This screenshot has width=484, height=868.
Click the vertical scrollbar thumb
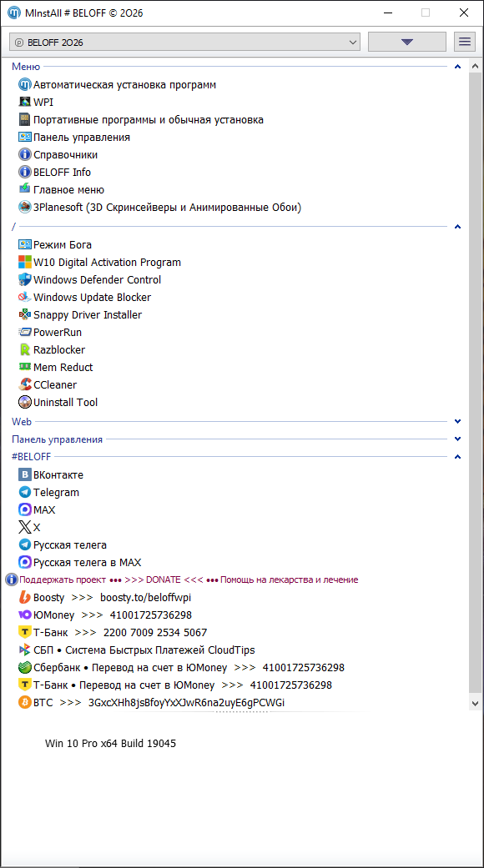click(x=475, y=382)
